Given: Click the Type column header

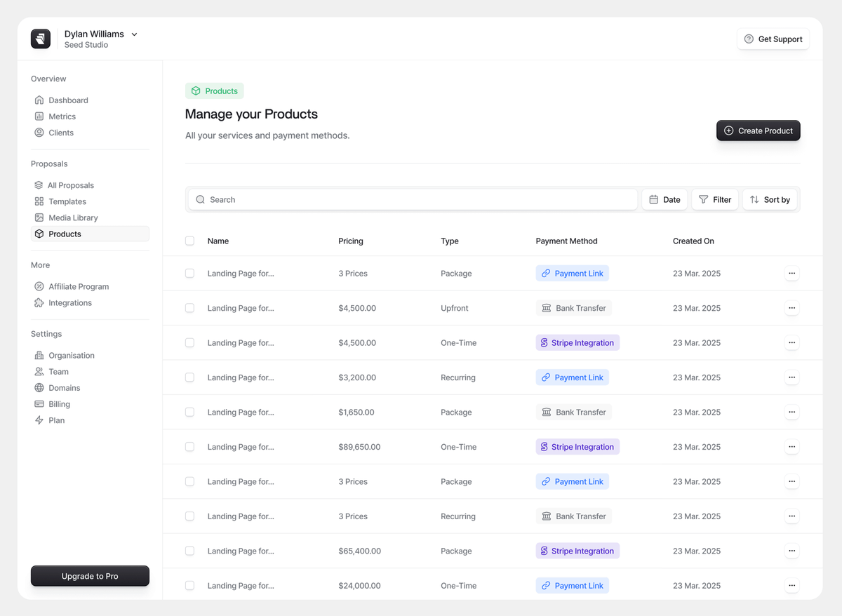Looking at the screenshot, I should pyautogui.click(x=450, y=241).
